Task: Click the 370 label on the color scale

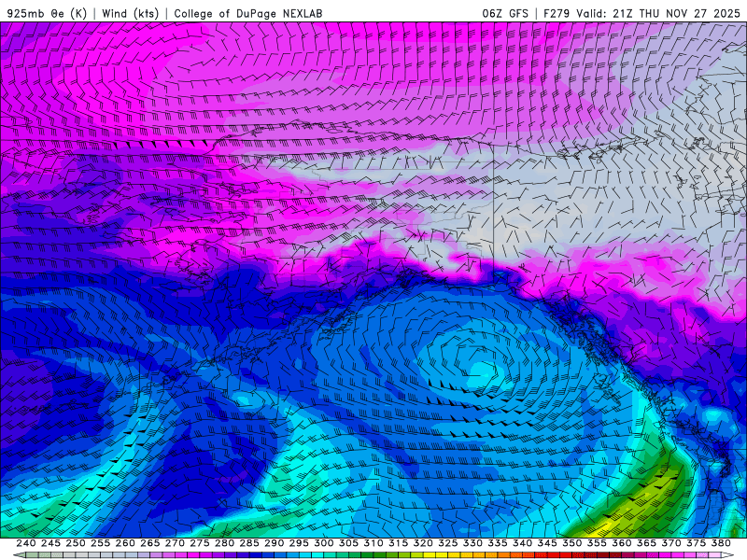Action: point(671,543)
